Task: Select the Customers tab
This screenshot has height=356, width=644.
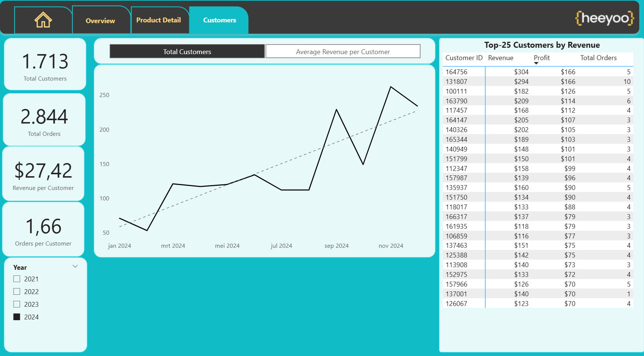Action: coord(219,20)
